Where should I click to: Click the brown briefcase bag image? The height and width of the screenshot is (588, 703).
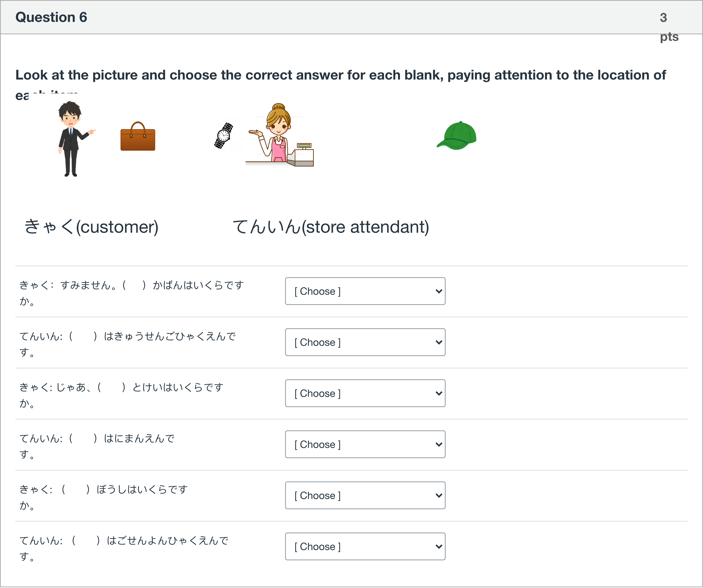pos(138,137)
